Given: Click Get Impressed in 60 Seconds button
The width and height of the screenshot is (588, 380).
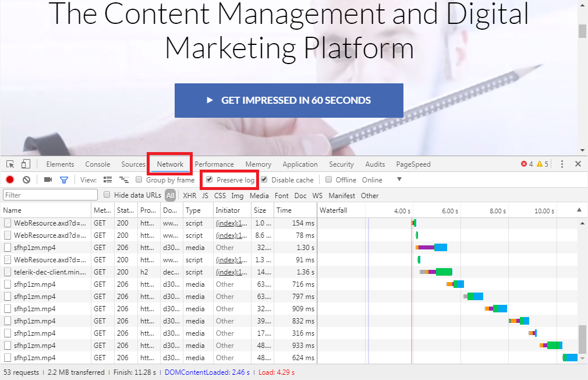Looking at the screenshot, I should point(289,101).
